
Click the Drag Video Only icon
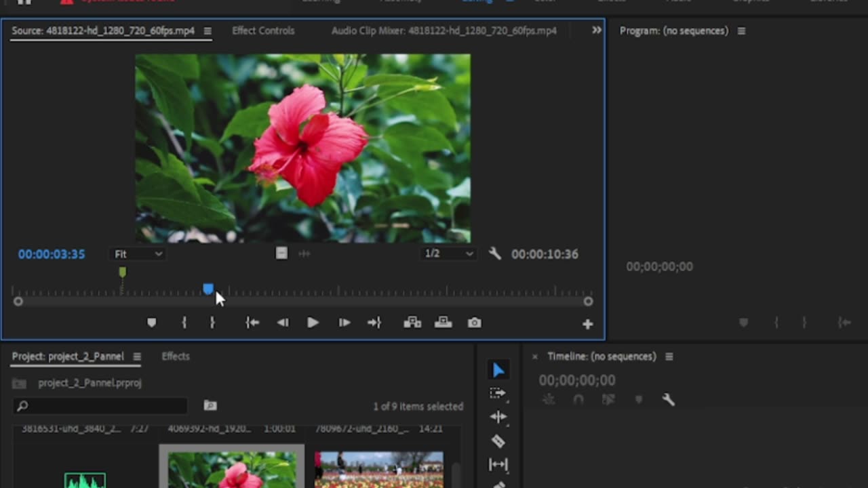(x=281, y=253)
